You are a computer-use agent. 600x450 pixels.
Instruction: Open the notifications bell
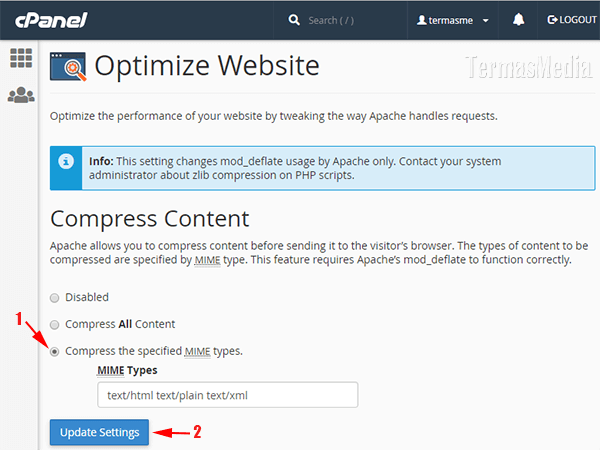point(518,20)
